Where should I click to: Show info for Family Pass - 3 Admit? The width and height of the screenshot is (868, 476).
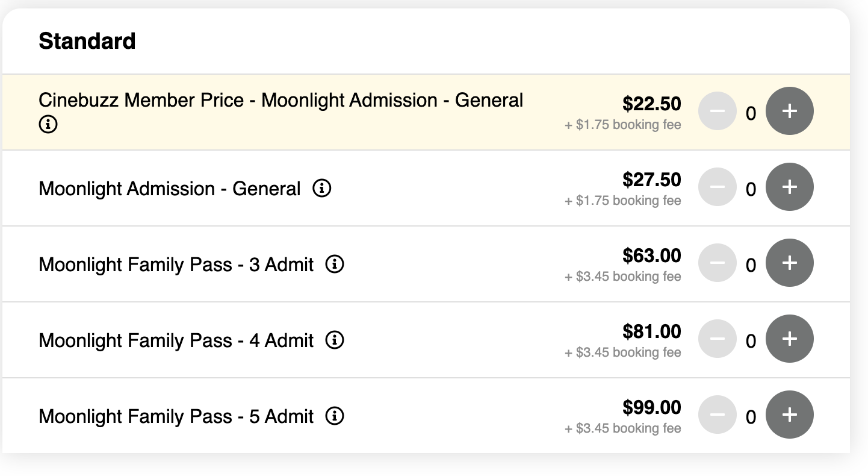point(335,265)
